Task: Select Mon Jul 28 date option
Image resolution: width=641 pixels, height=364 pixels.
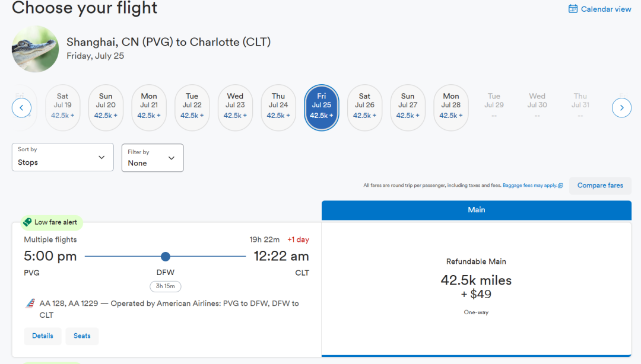Action: pos(451,107)
